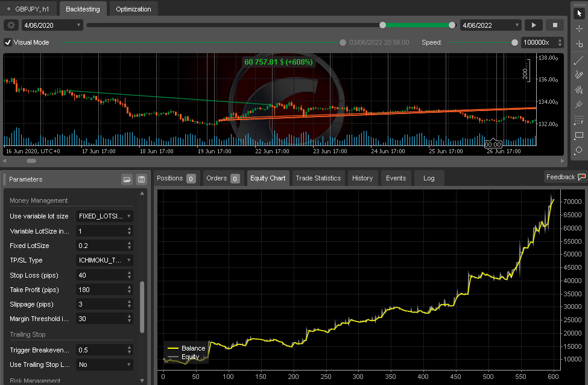Screen dimensions: 588x385
Task: Click the Parameters list scroll down arrow
Action: point(142,381)
